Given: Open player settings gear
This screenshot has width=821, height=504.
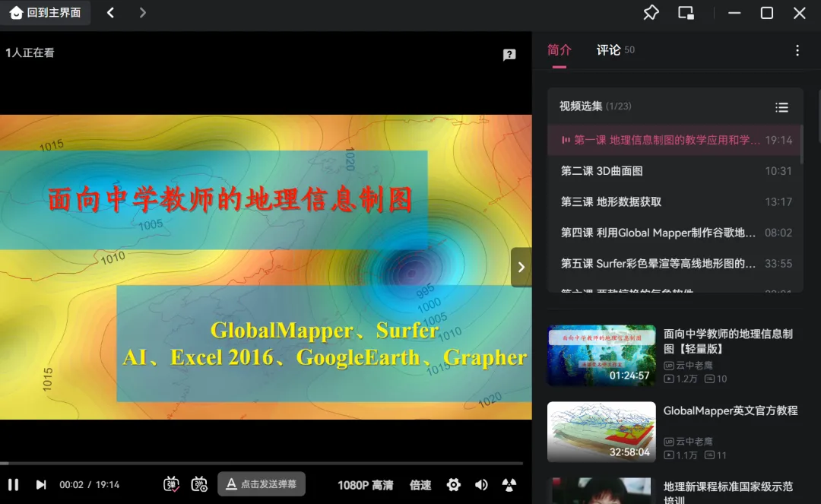Looking at the screenshot, I should [x=453, y=485].
